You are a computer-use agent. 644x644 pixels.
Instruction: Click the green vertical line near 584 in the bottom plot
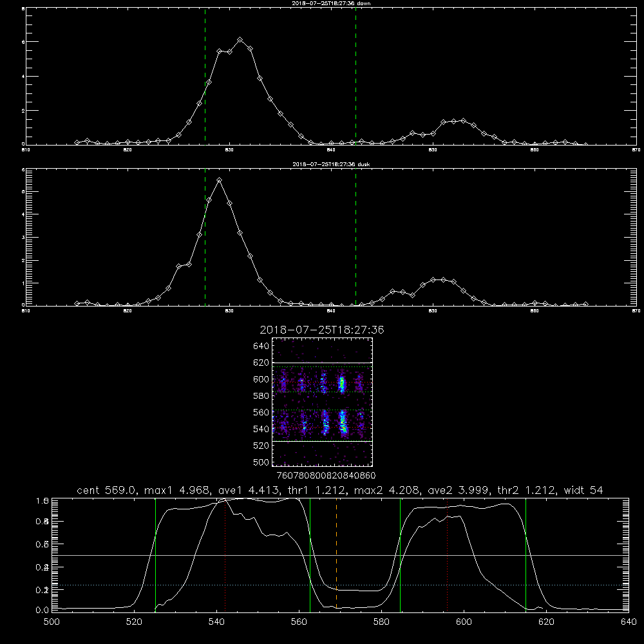point(400,554)
